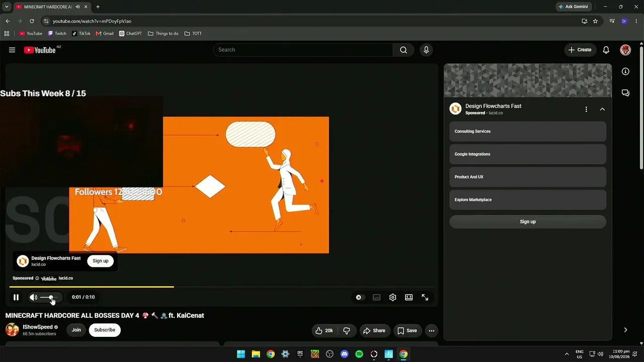The image size is (644, 362).
Task: Focus the YouTube search box
Action: pos(303,50)
